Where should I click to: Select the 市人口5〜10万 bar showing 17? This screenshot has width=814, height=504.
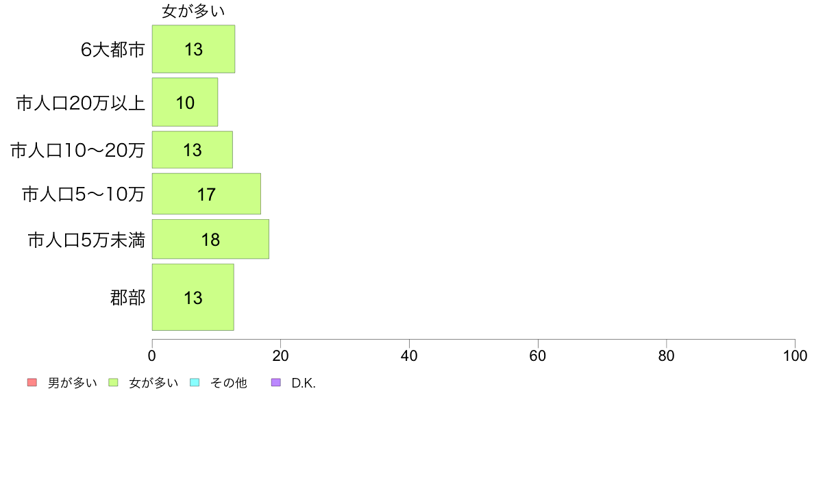[206, 194]
